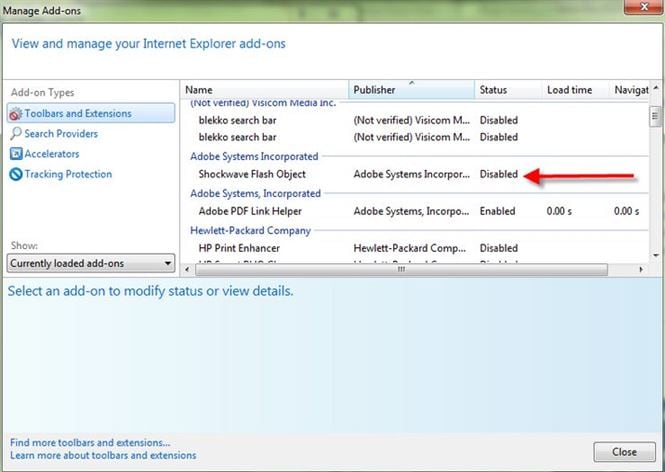Click Hewlett-Packard Company group header
This screenshot has width=665, height=472.
point(250,230)
